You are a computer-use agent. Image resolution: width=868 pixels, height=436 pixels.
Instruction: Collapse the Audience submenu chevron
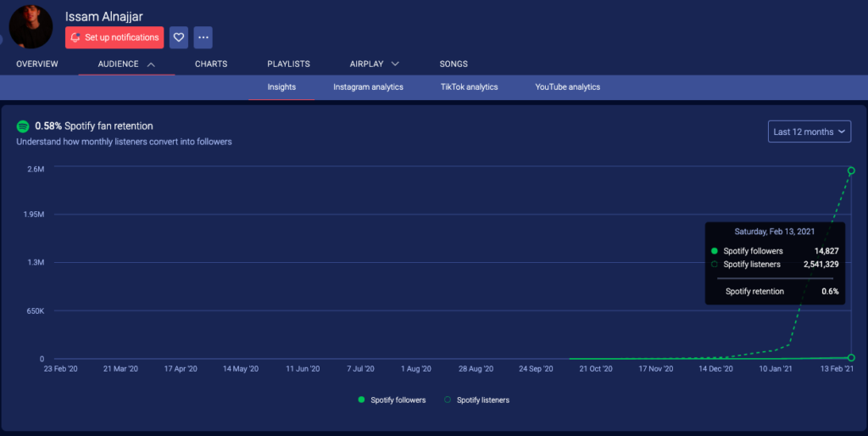pyautogui.click(x=151, y=64)
